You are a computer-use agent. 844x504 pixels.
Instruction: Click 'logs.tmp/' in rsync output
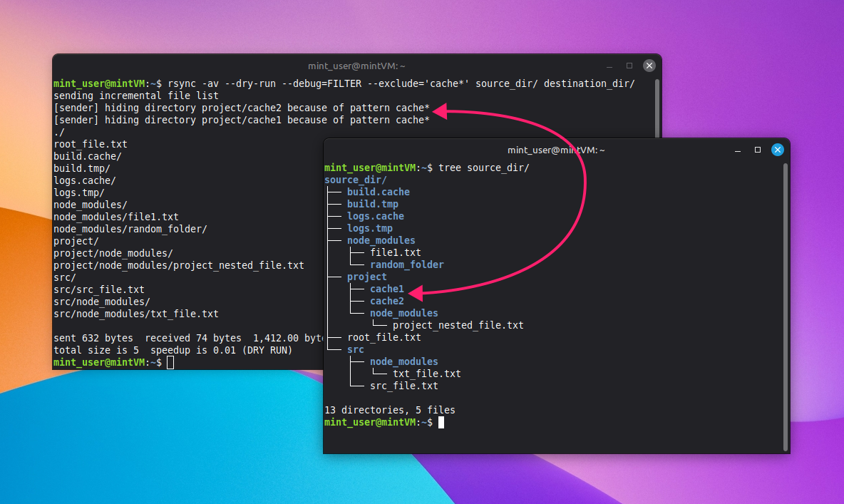tap(78, 192)
